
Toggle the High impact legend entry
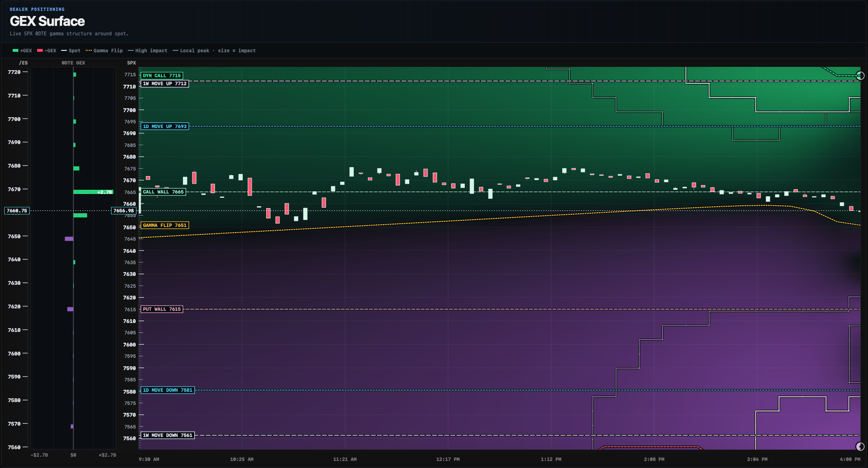tap(148, 50)
